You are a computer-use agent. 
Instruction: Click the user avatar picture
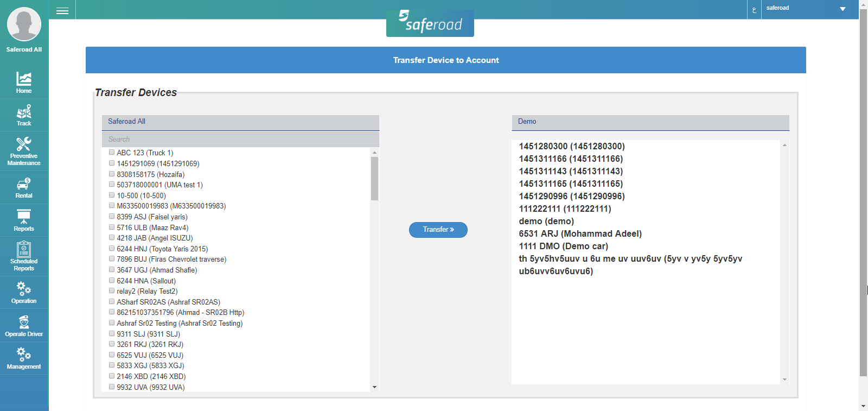coord(24,24)
